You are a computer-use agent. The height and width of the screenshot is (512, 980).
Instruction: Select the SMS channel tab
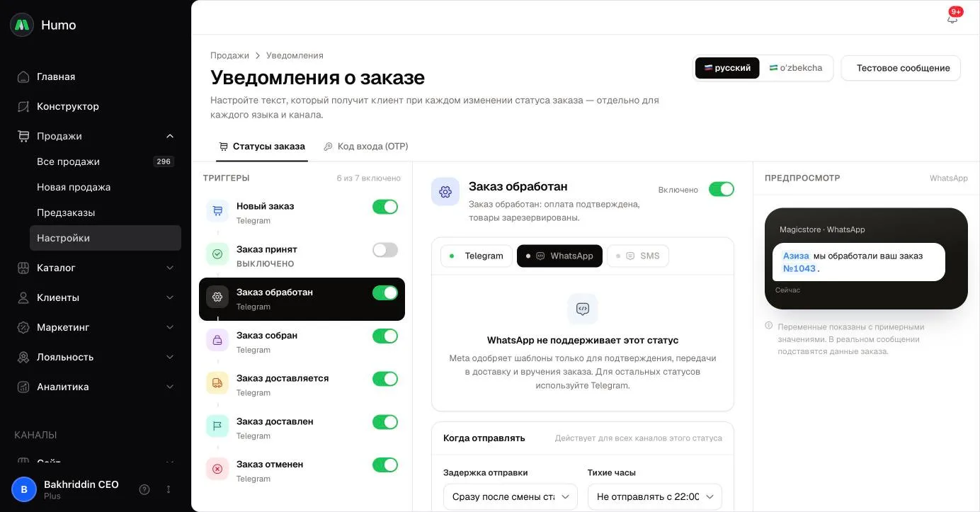tap(637, 256)
